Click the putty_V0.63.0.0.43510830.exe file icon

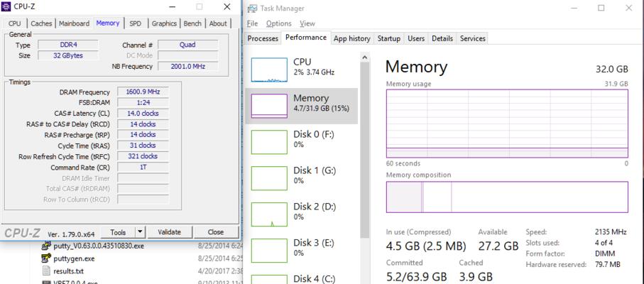(x=46, y=246)
